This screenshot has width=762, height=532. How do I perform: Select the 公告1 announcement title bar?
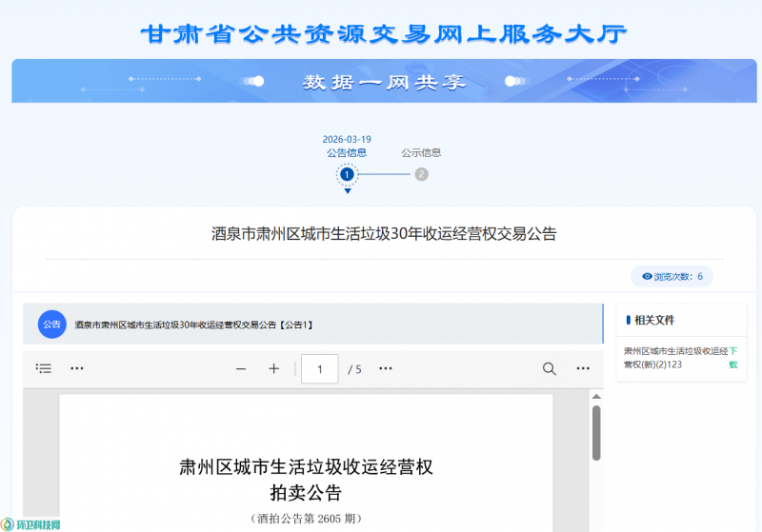(x=194, y=325)
